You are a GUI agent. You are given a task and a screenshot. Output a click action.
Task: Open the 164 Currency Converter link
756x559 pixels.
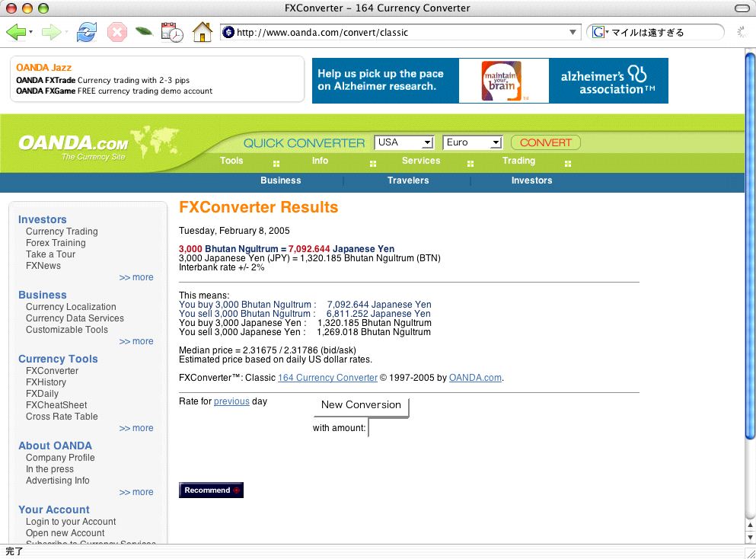[327, 378]
